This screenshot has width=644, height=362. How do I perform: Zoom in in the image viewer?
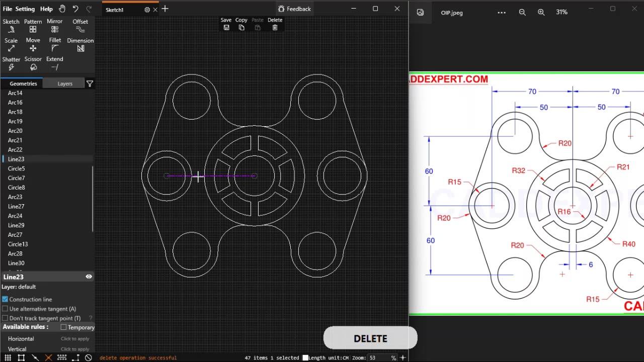tap(541, 12)
